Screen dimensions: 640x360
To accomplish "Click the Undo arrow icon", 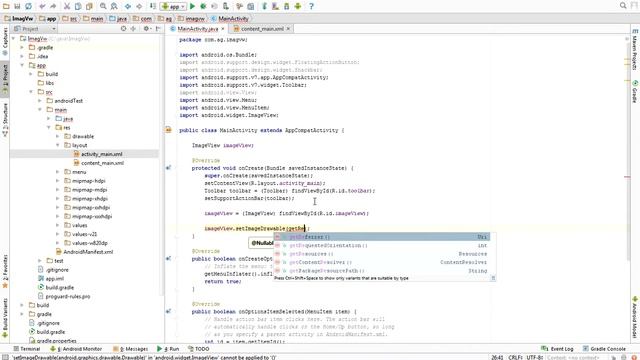I will tap(42, 6).
